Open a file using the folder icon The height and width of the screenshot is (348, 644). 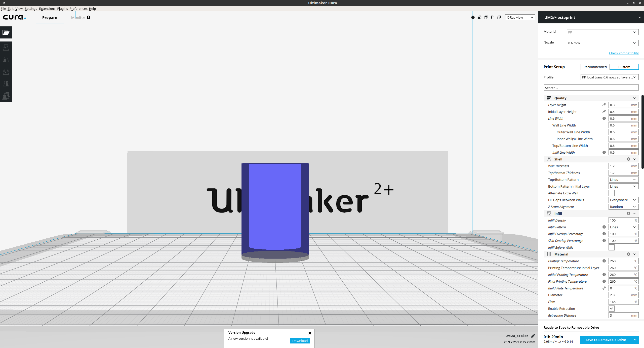(6, 32)
